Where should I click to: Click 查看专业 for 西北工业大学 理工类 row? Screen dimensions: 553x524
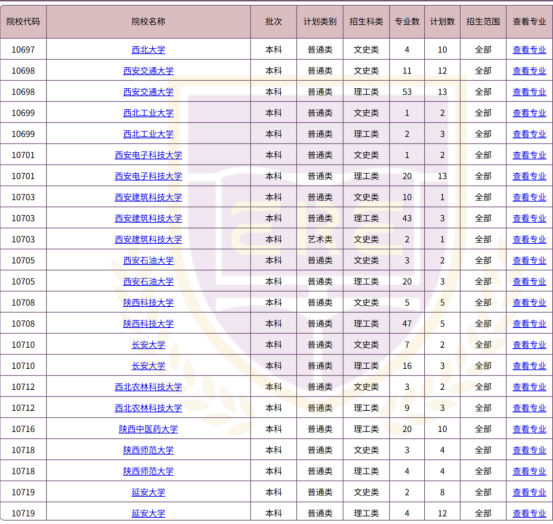point(529,134)
